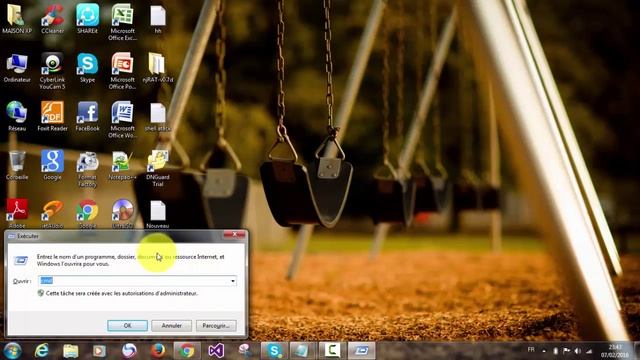Launch Foxit Reader from desktop
The image size is (640, 360).
[x=52, y=116]
